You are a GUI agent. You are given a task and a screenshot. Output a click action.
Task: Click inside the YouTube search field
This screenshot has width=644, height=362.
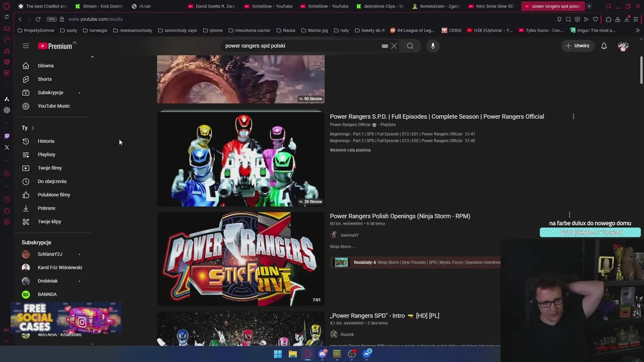[302, 46]
